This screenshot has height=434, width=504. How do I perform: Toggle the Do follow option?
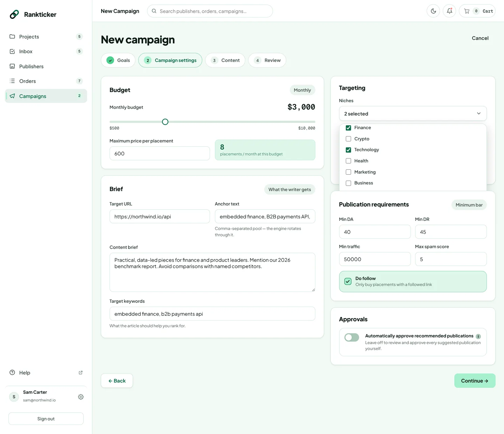[x=348, y=281]
